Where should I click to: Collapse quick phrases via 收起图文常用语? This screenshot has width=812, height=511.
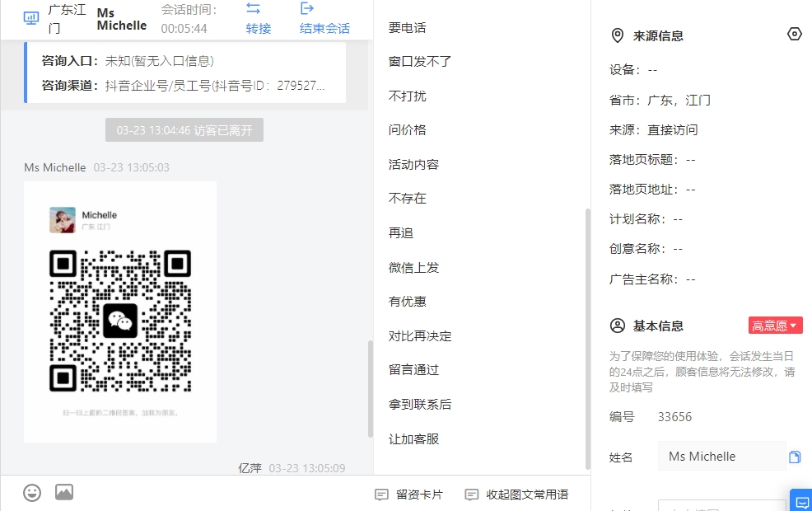coord(517,495)
